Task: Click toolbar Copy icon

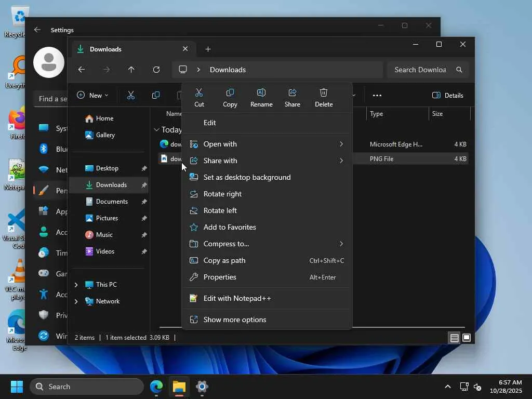Action: pyautogui.click(x=156, y=96)
